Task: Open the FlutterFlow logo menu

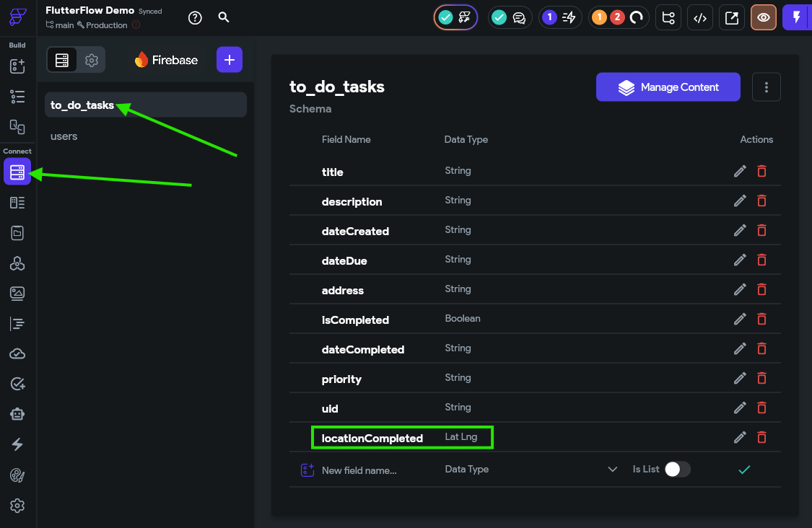Action: [x=17, y=17]
